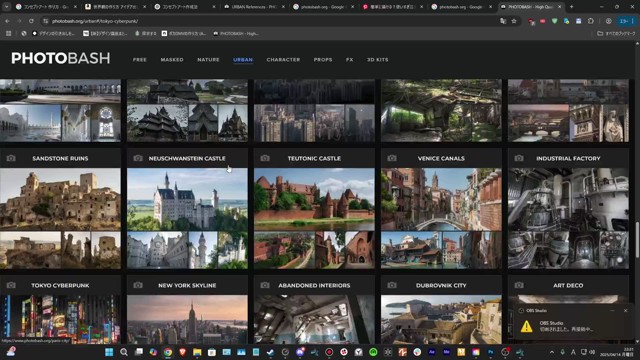View the large Venice Canals image
The width and height of the screenshot is (640, 360).
[441, 199]
